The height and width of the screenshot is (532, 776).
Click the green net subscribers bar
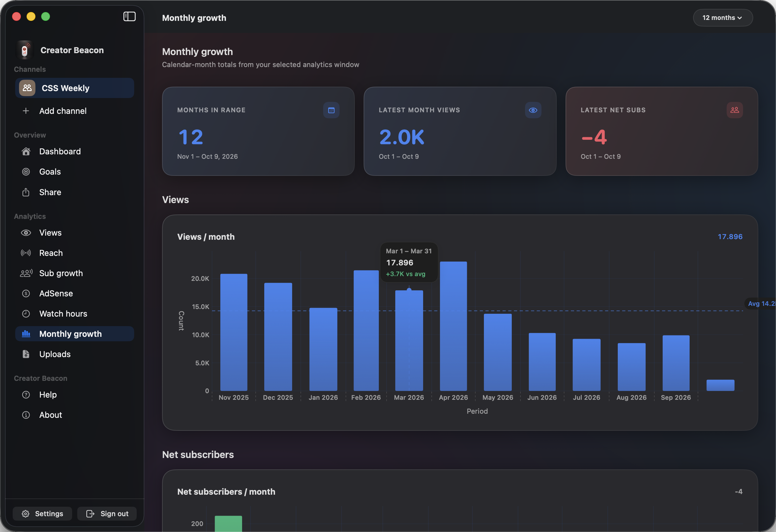coord(228,524)
